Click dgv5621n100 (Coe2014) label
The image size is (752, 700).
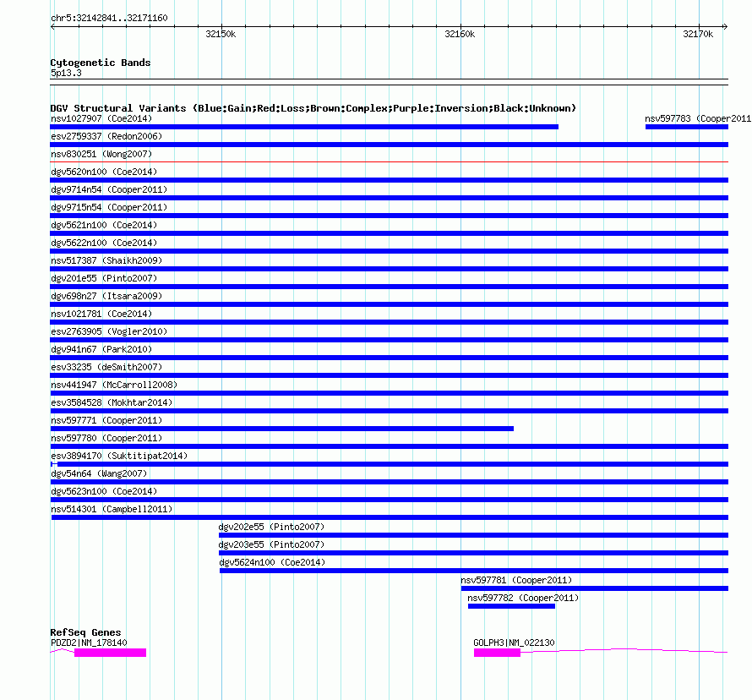pyautogui.click(x=104, y=225)
